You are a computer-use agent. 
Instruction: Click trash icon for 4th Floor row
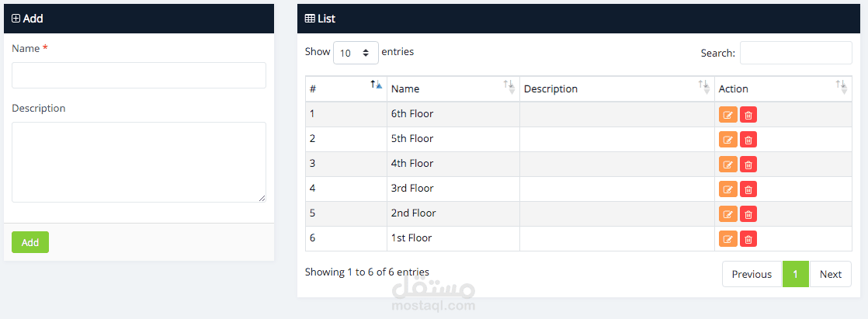[748, 165]
